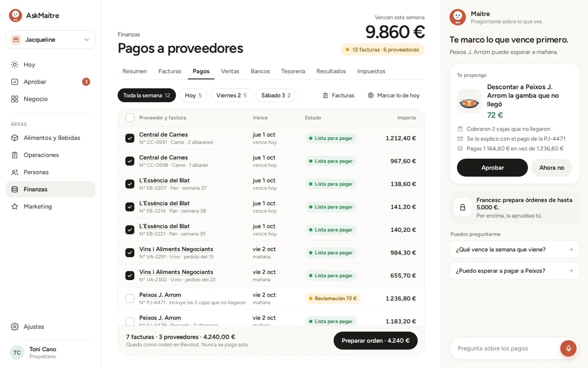Click the 'Pregunta sobre los pagos' input field
The height and width of the screenshot is (368, 588).
pos(505,348)
